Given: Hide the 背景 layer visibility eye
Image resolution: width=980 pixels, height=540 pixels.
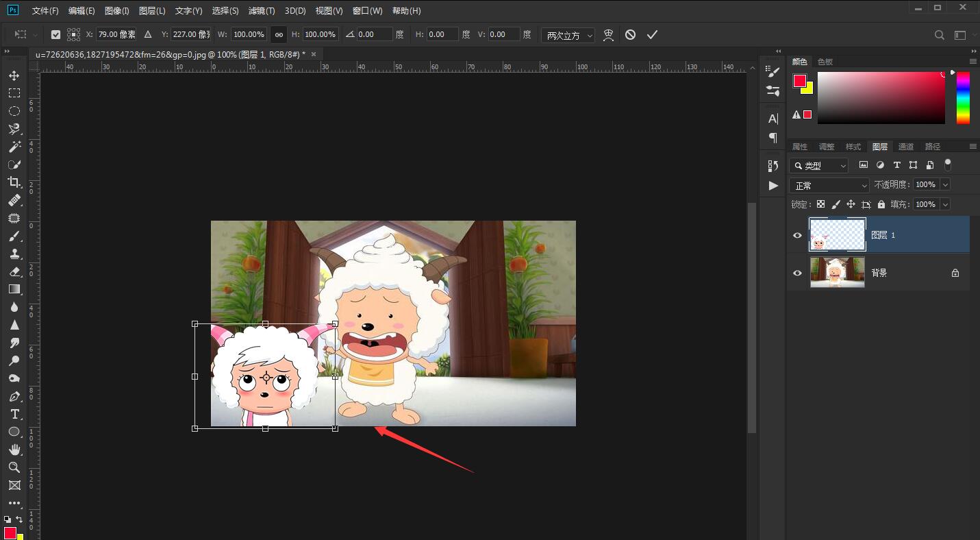Looking at the screenshot, I should click(797, 273).
